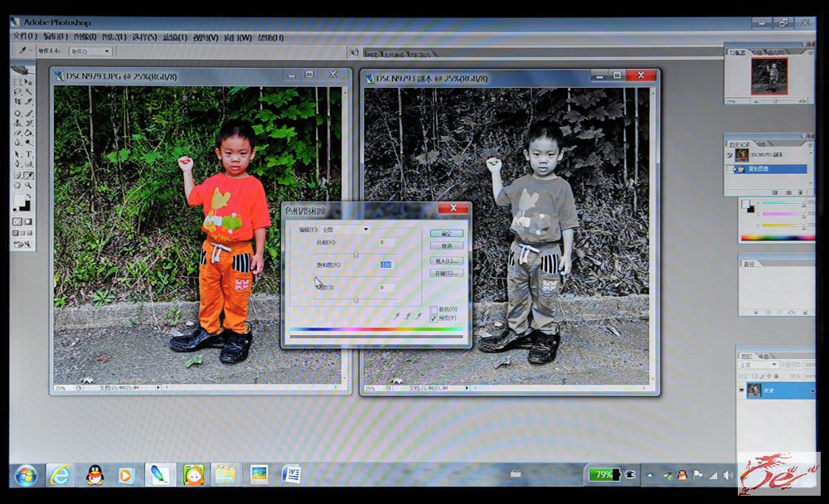The height and width of the screenshot is (504, 829).
Task: Open the Help (帮助) menu
Action: coord(271,37)
